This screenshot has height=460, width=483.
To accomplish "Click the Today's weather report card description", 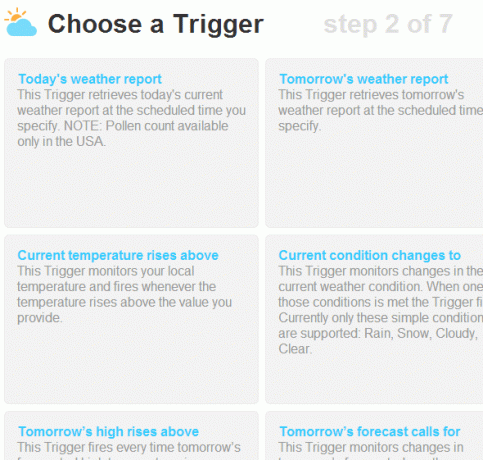I will [x=132, y=118].
